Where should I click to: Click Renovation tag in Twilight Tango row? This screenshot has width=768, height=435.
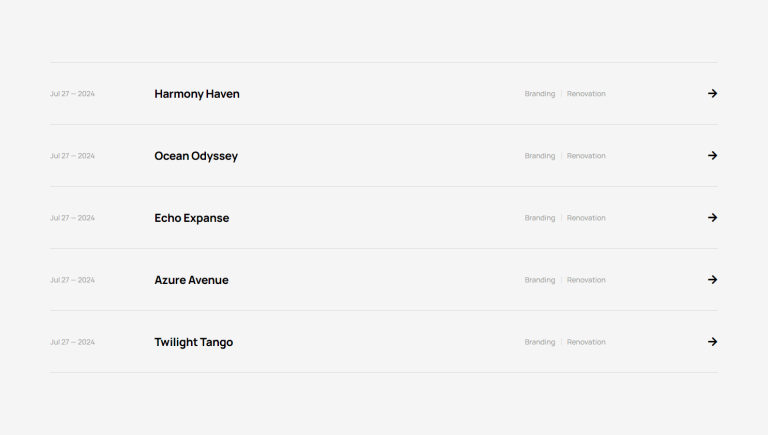(x=586, y=342)
